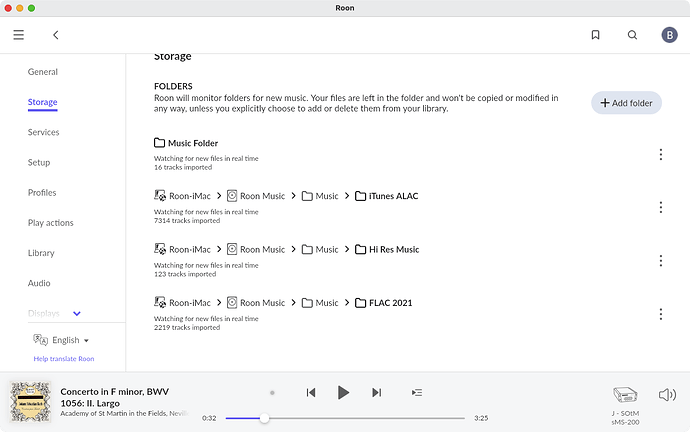The height and width of the screenshot is (432, 690).
Task: Click Roon-iMac icon in iTunes ALAC path
Action: pos(160,195)
